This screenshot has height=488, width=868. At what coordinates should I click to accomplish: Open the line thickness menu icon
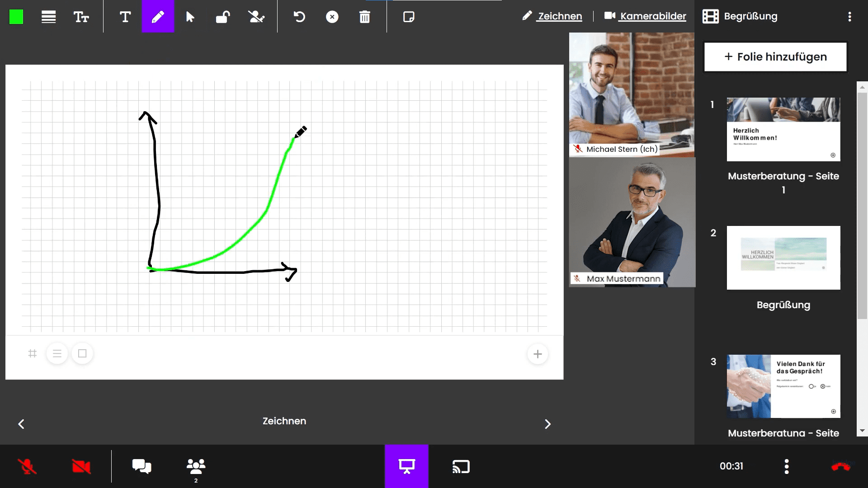[x=48, y=17]
